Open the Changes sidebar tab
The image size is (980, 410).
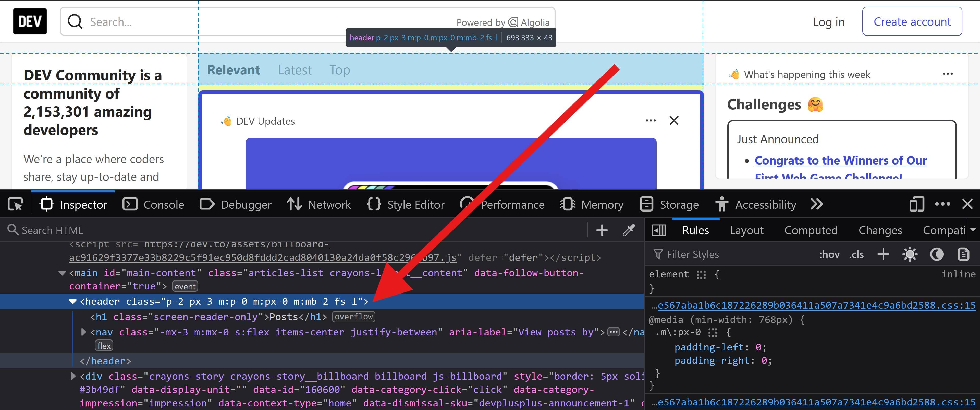[x=880, y=230]
